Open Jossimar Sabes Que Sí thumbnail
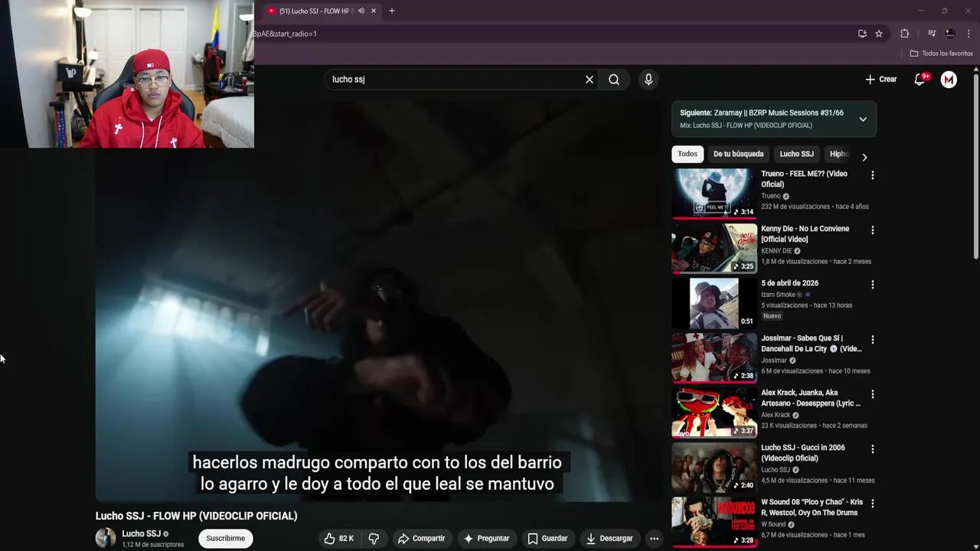This screenshot has width=980, height=551. pyautogui.click(x=714, y=357)
